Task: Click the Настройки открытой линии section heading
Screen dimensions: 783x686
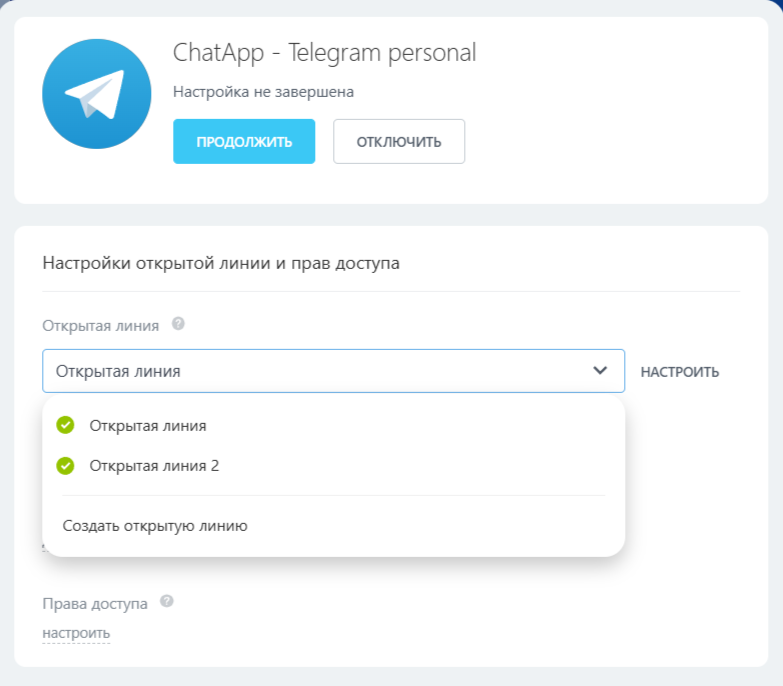Action: coord(221,264)
